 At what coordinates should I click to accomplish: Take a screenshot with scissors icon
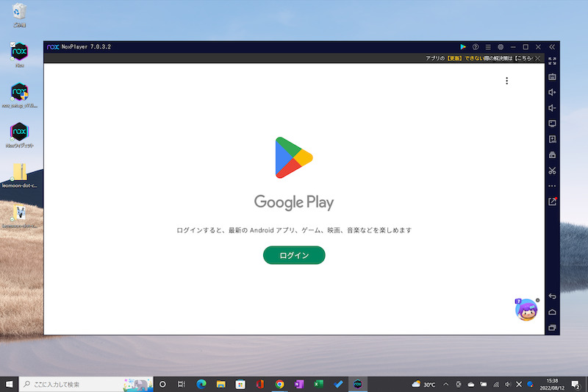pos(552,171)
